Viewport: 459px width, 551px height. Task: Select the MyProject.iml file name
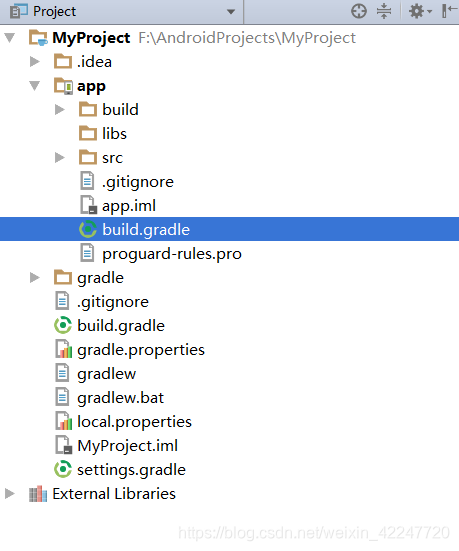(128, 446)
